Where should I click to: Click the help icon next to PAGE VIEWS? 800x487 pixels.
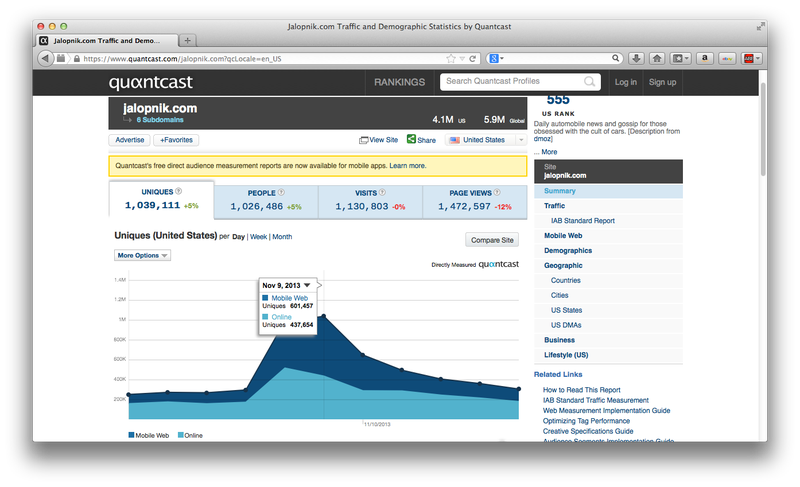[x=497, y=192]
